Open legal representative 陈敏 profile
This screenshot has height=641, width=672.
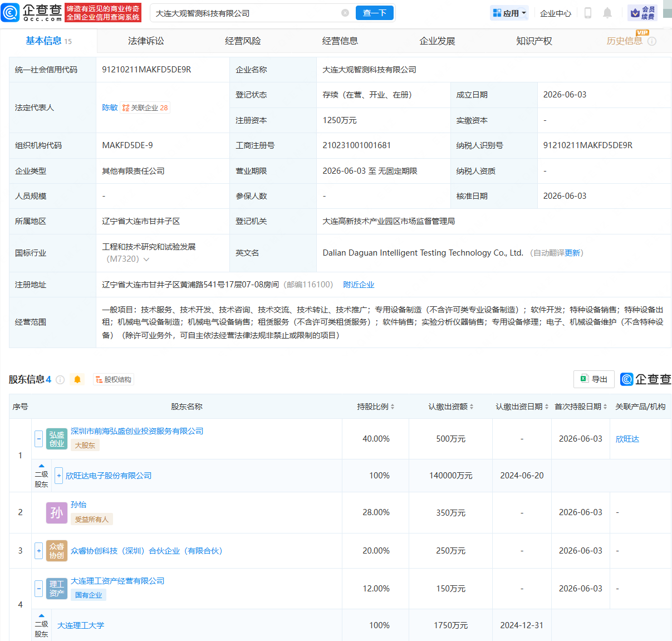(110, 107)
